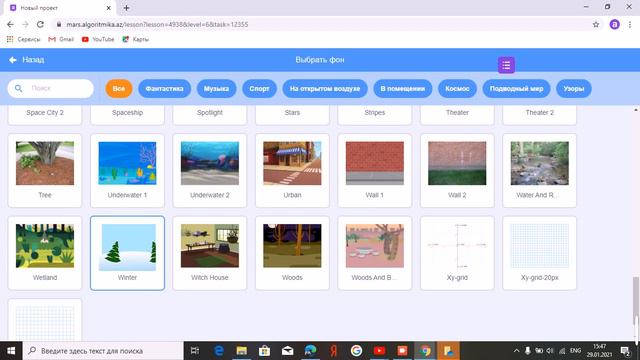Select the Spaceship label
This screenshot has width=640, height=360.
127,113
